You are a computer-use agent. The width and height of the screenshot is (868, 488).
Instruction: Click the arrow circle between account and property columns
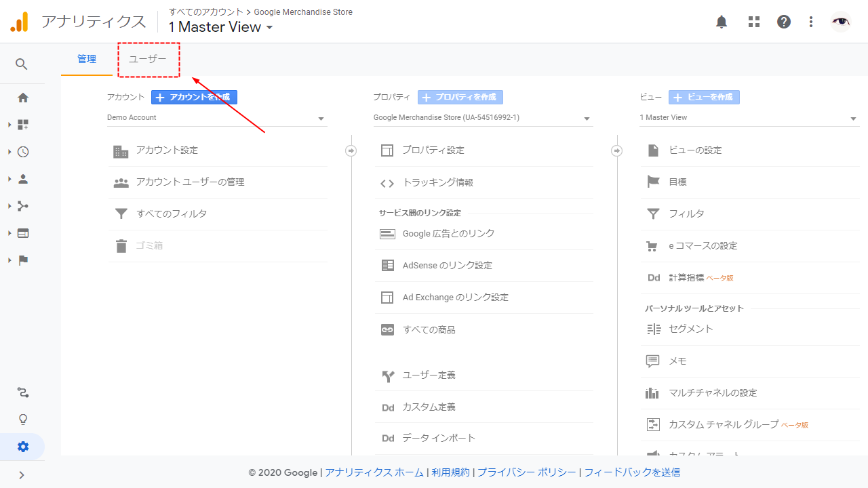[x=351, y=150]
